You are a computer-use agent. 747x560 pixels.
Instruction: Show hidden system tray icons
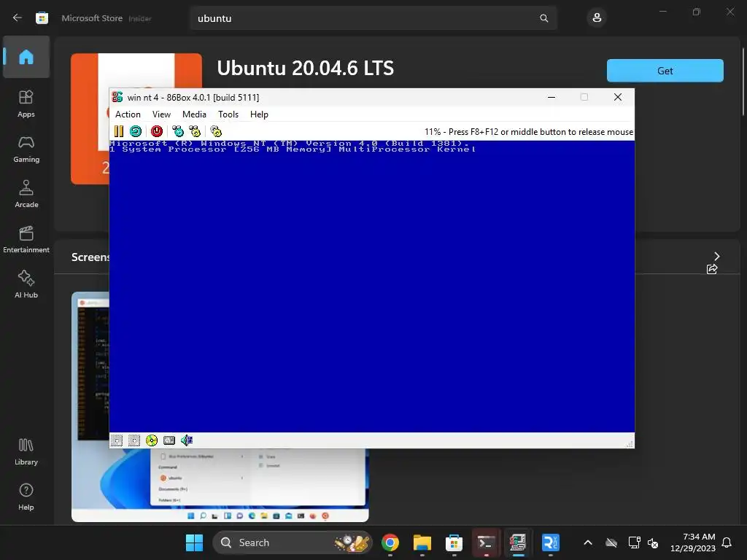click(x=588, y=542)
